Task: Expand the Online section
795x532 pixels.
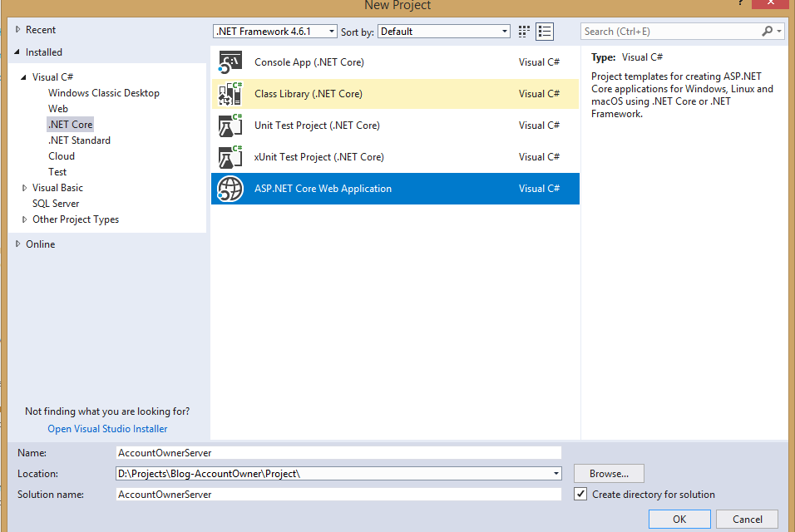Action: [18, 244]
